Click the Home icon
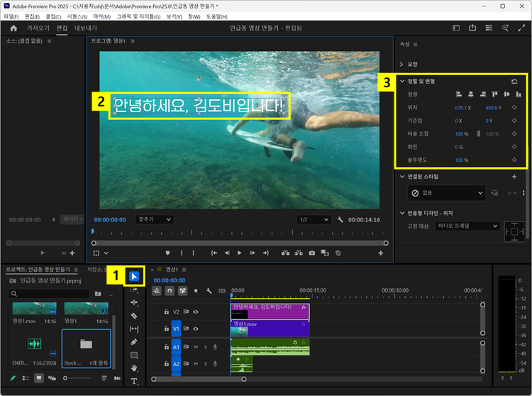The height and width of the screenshot is (396, 532). (13, 28)
